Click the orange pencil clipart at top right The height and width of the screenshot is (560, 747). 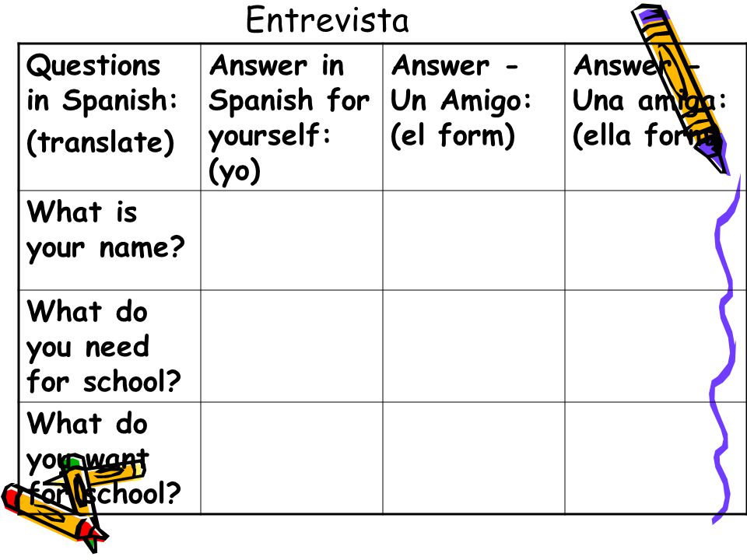(x=680, y=89)
